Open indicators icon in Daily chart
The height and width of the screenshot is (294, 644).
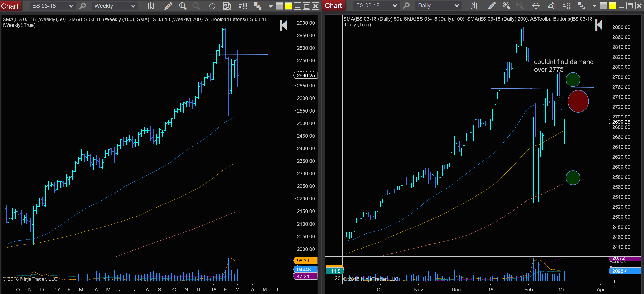tap(567, 5)
